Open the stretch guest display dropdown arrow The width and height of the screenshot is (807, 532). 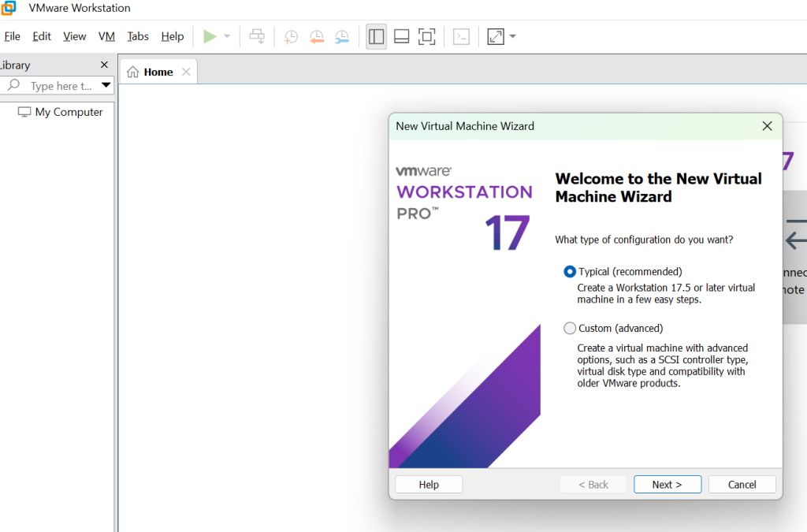point(513,36)
